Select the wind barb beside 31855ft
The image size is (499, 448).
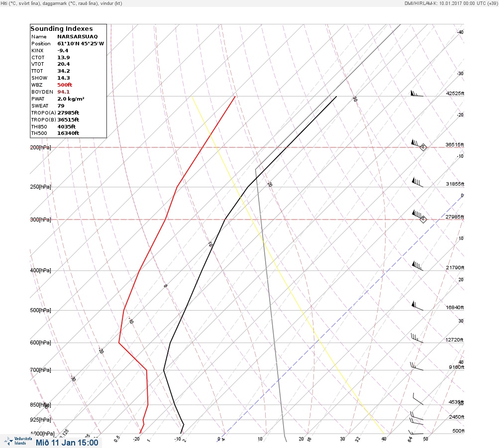(417, 183)
